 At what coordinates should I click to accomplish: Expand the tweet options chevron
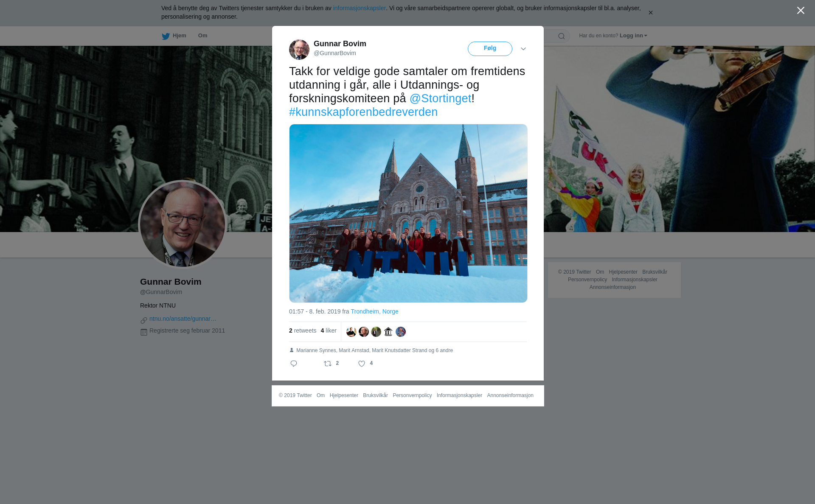click(x=523, y=49)
